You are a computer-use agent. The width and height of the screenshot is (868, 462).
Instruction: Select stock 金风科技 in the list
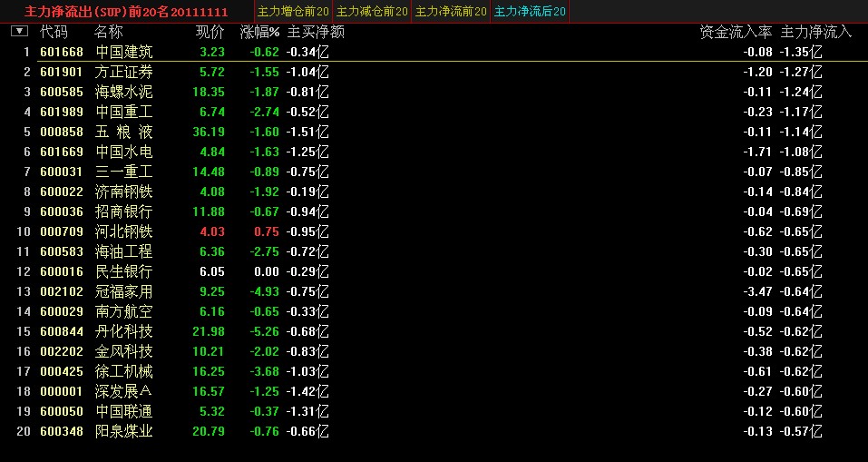[124, 351]
